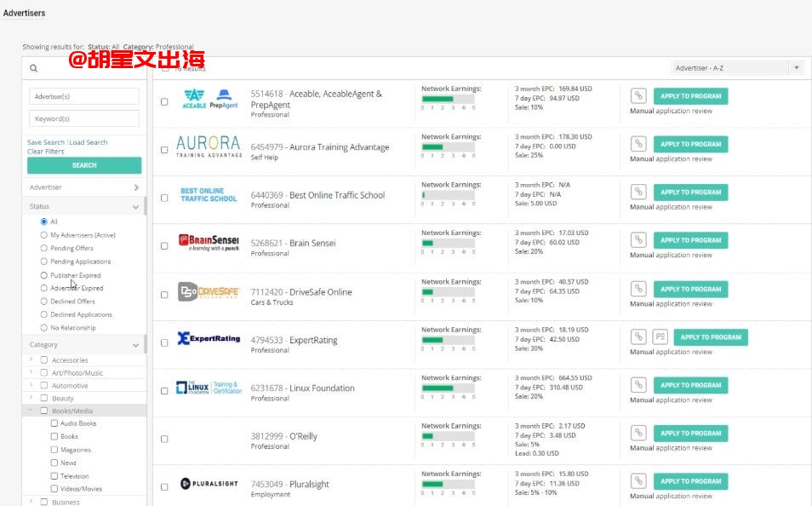Get links icon for Best Online Traffic School
Viewport: 812px width, 506px height.
tap(638, 192)
